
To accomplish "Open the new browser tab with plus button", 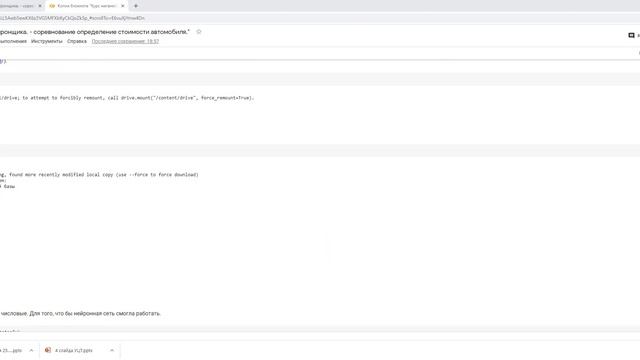I will tap(136, 6).
